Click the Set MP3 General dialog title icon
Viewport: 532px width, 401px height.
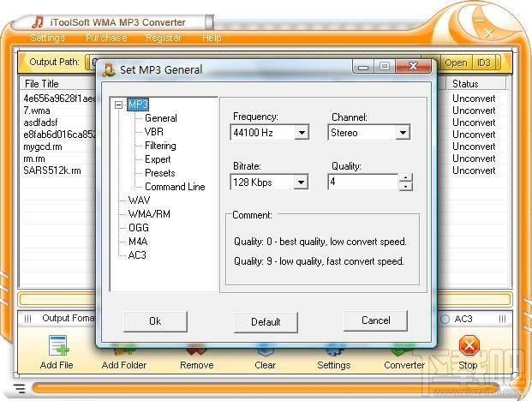pos(109,69)
